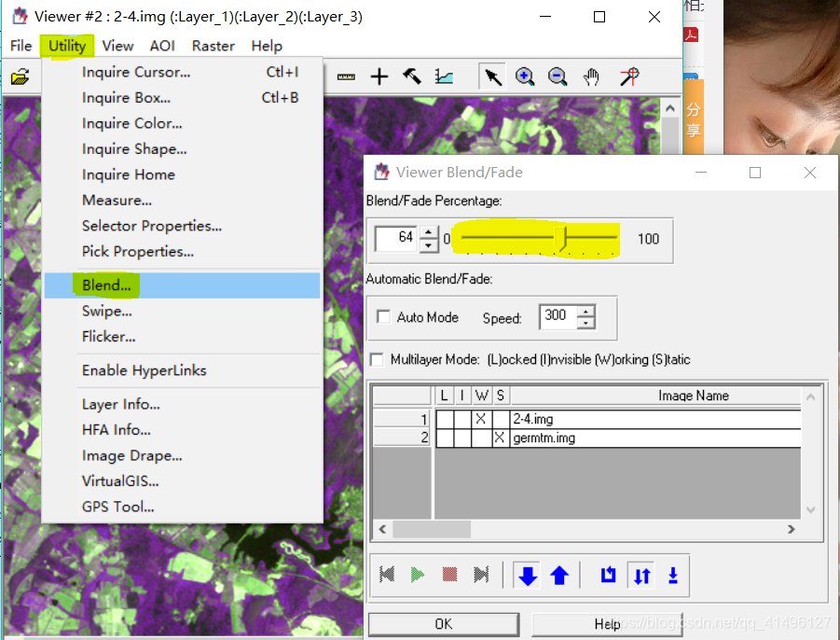
Task: Activate the crosshair inquire cursor icon
Action: (379, 77)
